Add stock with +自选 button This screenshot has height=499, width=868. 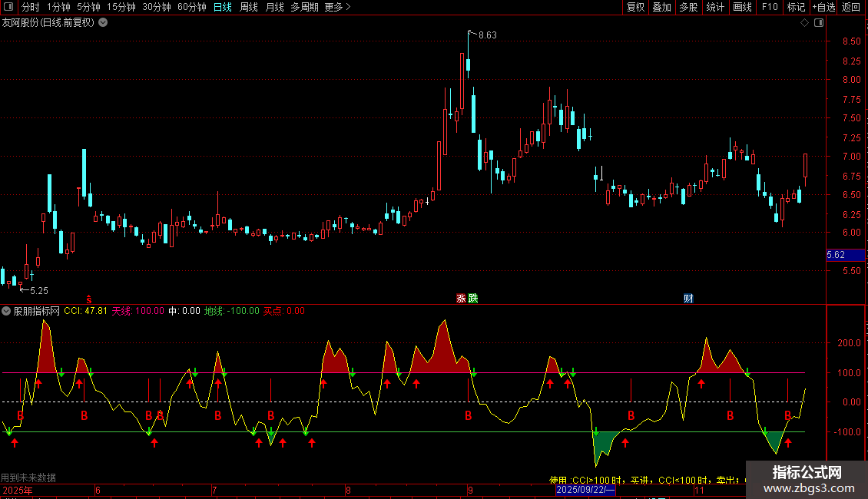(823, 7)
